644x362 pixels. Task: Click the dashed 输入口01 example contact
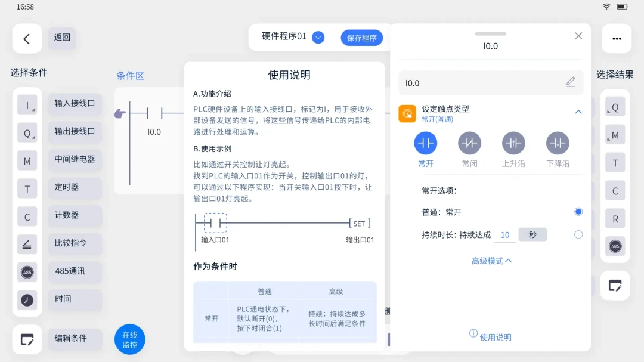coord(215,223)
